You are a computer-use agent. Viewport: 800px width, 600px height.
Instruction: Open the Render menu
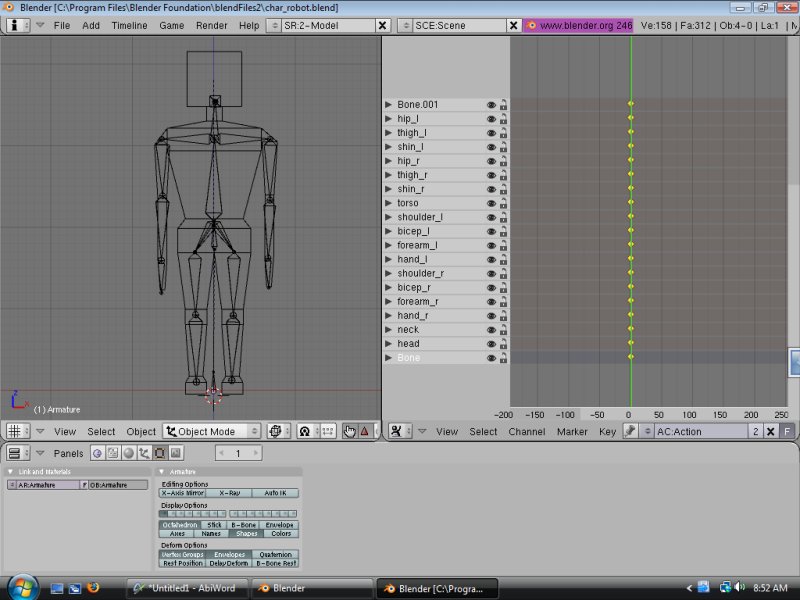coord(211,25)
